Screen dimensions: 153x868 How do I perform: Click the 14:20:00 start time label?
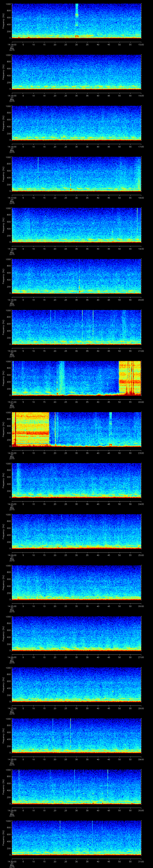point(12,351)
